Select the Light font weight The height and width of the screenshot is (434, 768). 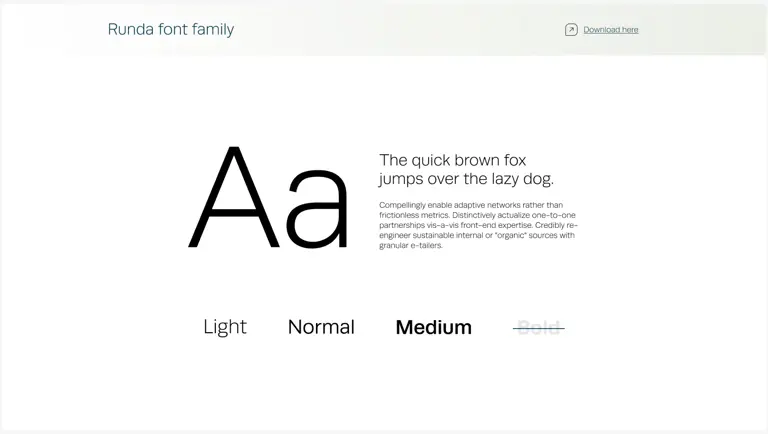[225, 327]
